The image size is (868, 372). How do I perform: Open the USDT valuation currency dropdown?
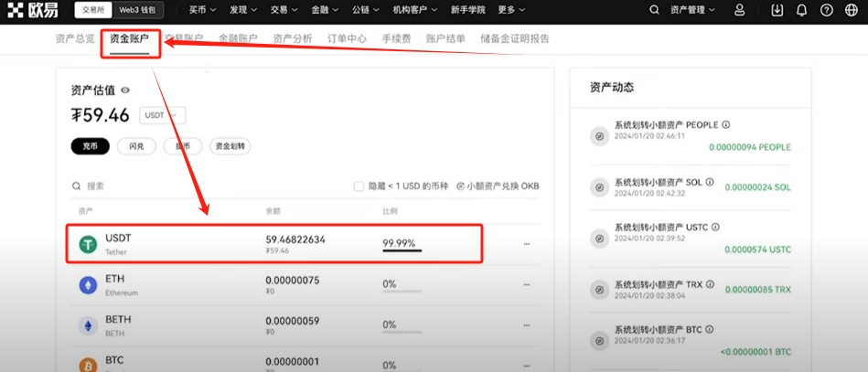(163, 115)
